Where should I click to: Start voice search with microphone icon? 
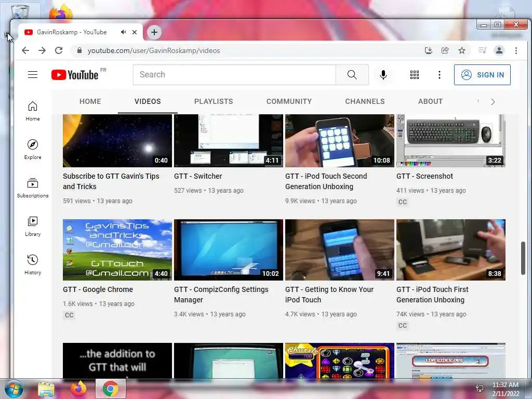pyautogui.click(x=383, y=75)
